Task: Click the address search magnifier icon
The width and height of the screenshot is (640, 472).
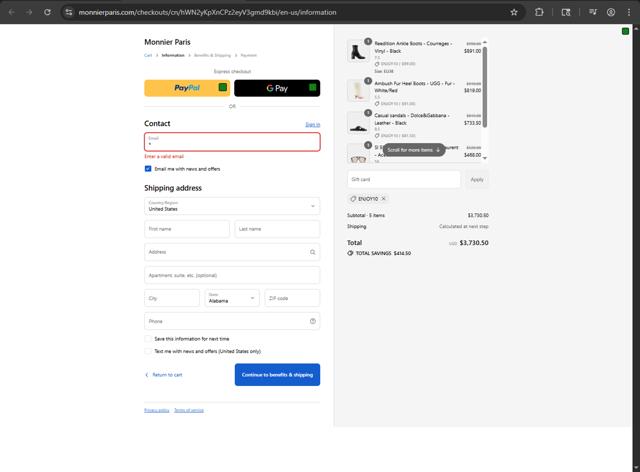Action: tap(313, 252)
